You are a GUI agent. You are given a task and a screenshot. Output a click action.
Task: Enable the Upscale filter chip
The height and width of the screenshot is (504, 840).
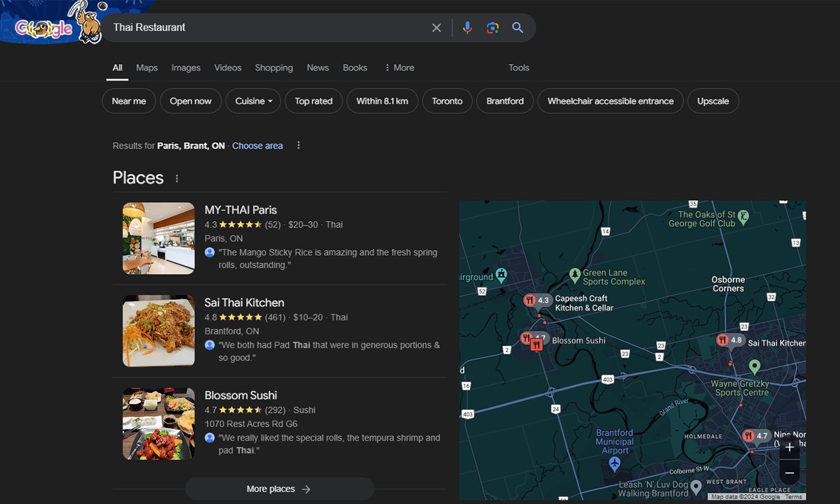[713, 101]
